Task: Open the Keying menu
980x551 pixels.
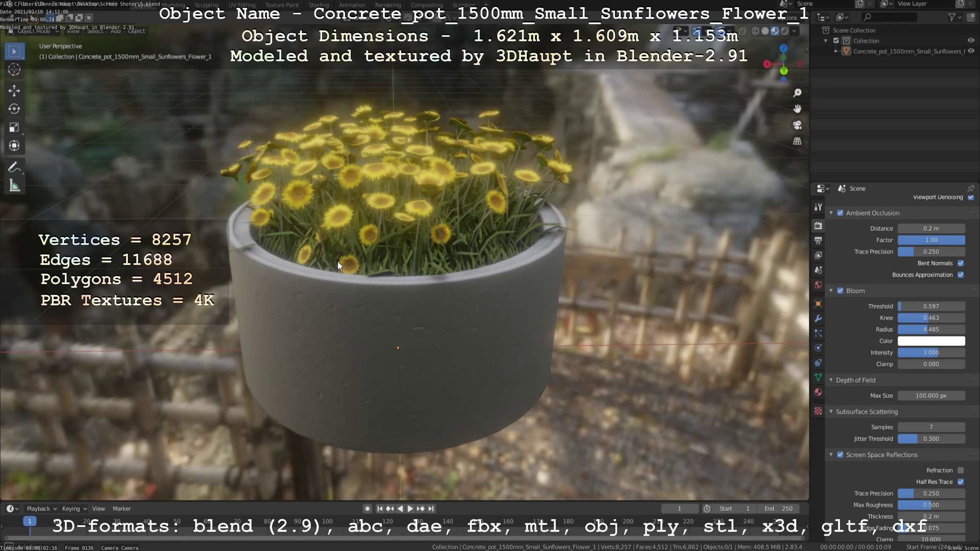Action: point(74,509)
